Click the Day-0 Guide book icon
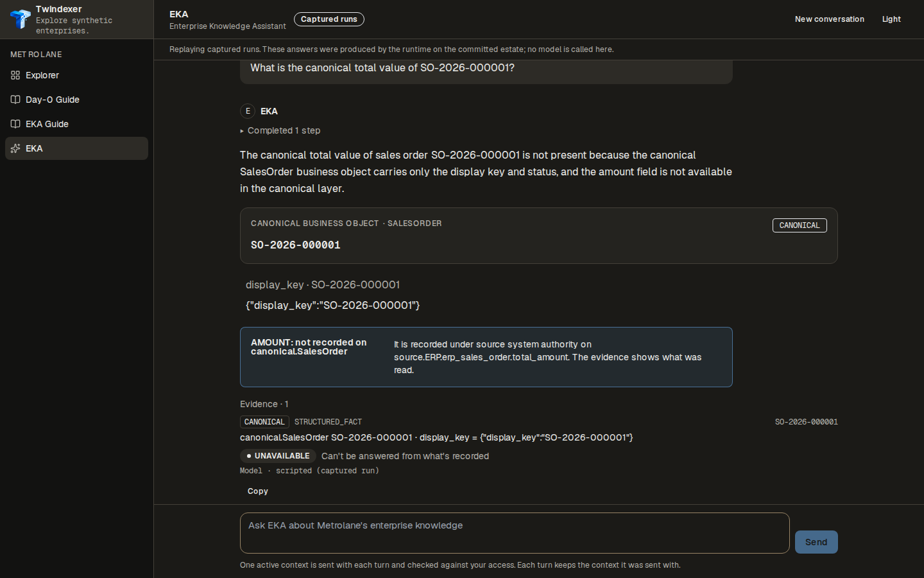The height and width of the screenshot is (578, 924). 15,100
